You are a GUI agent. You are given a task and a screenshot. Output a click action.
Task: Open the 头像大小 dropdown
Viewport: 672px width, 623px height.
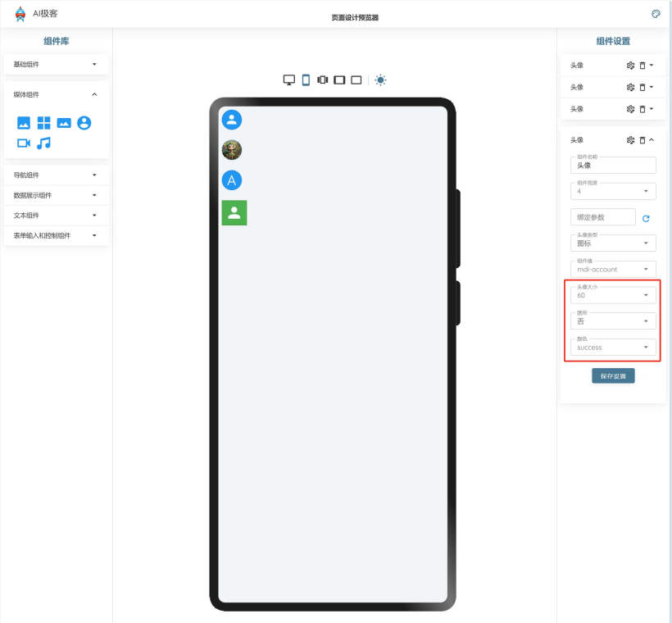tap(612, 295)
